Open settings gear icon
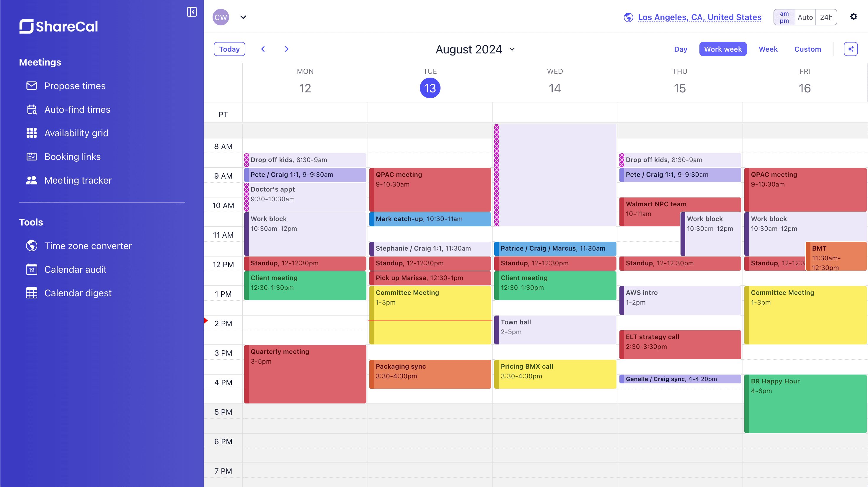This screenshot has width=868, height=487. (x=854, y=17)
